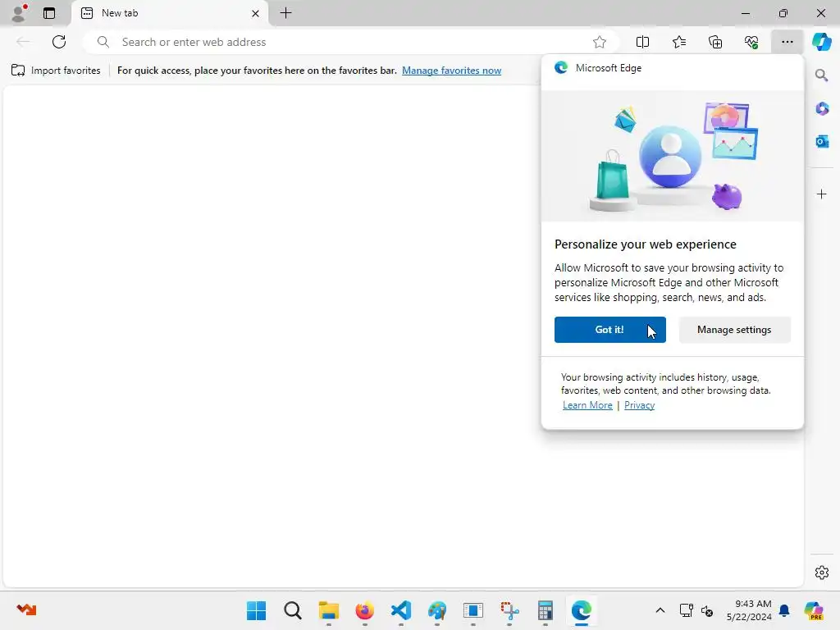
Task: Open the Learn More link
Action: coord(587,405)
